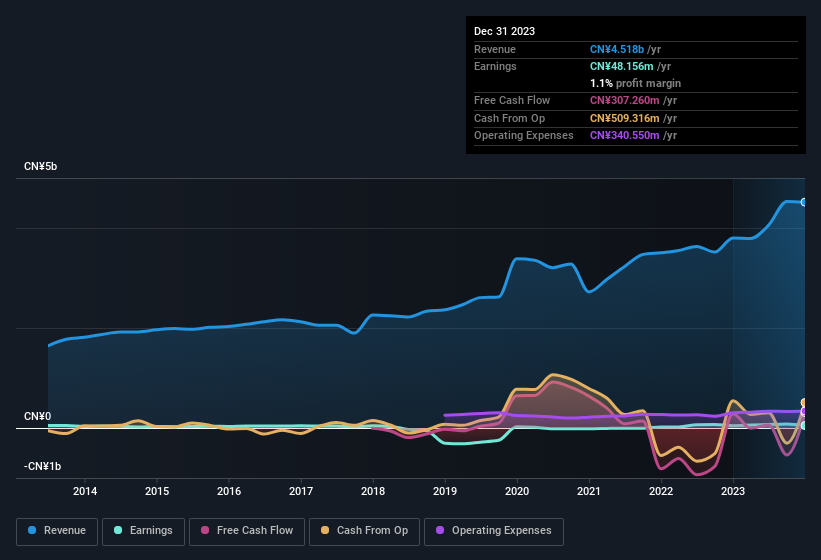Image resolution: width=821 pixels, height=560 pixels.
Task: Toggle the Free Cash Flow legend button
Action: (x=247, y=531)
